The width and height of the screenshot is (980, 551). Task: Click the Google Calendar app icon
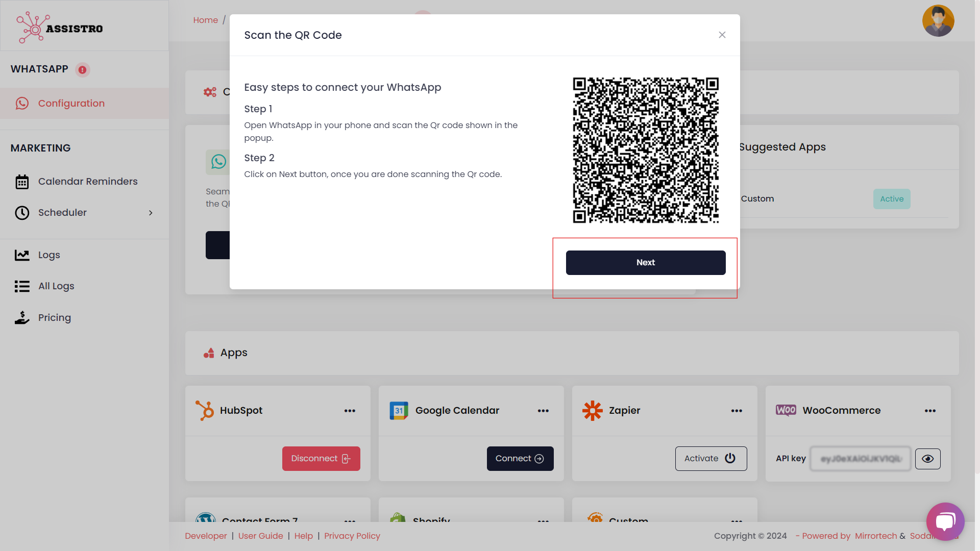tap(399, 411)
